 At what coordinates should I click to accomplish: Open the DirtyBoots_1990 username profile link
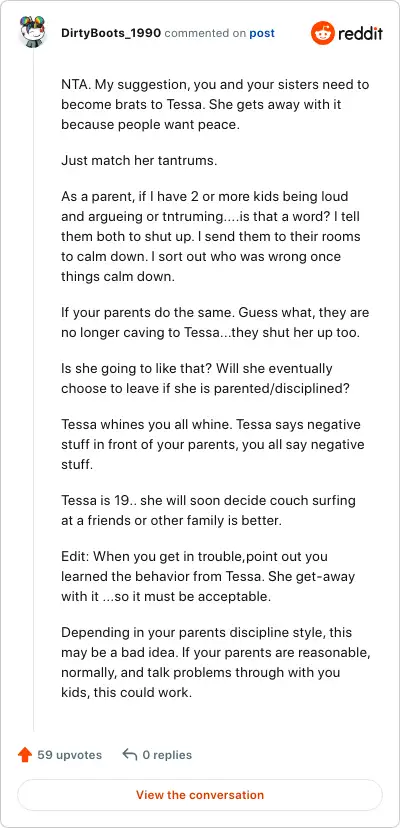[111, 33]
